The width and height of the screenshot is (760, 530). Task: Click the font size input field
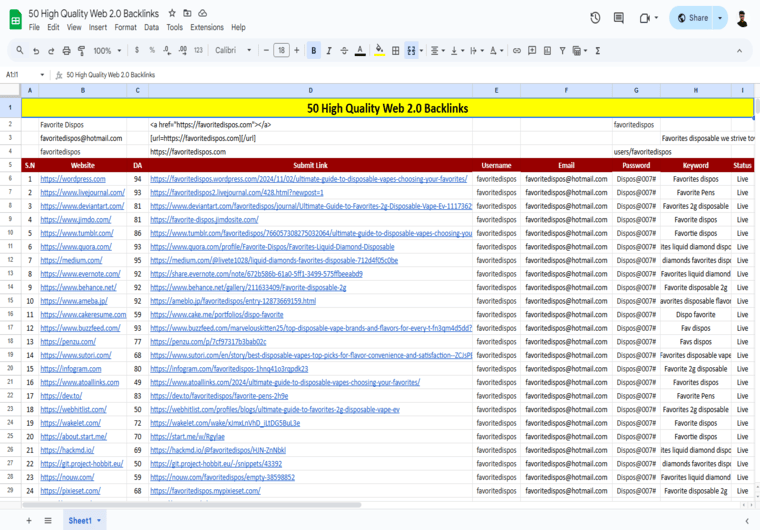pos(281,50)
